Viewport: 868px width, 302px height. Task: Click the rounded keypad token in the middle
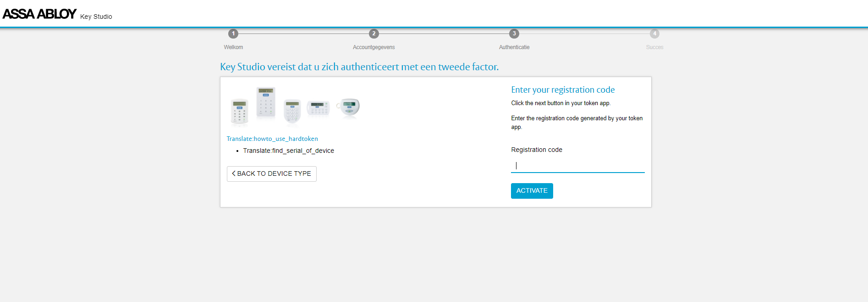coord(292,111)
